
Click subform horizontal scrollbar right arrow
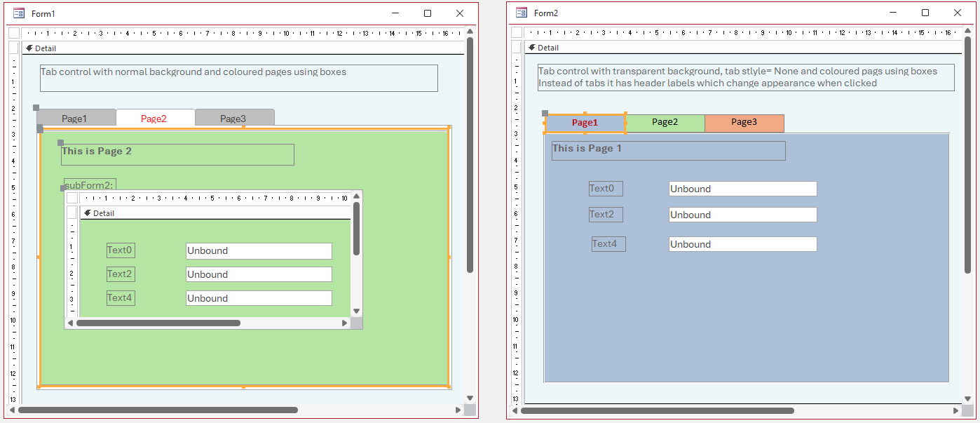344,323
